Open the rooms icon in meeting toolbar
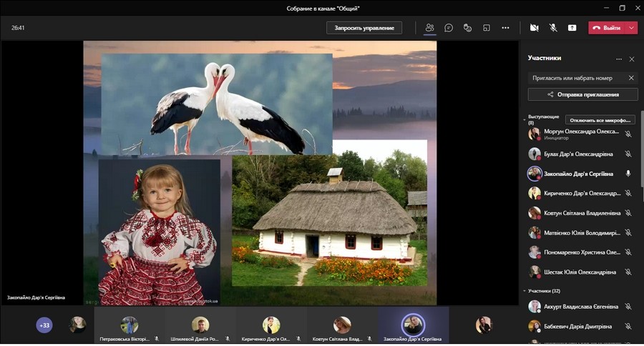This screenshot has height=346, width=644. point(487,28)
